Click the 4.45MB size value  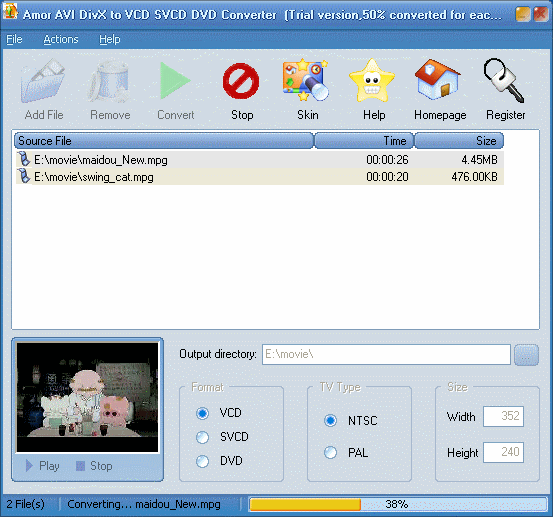(x=479, y=160)
